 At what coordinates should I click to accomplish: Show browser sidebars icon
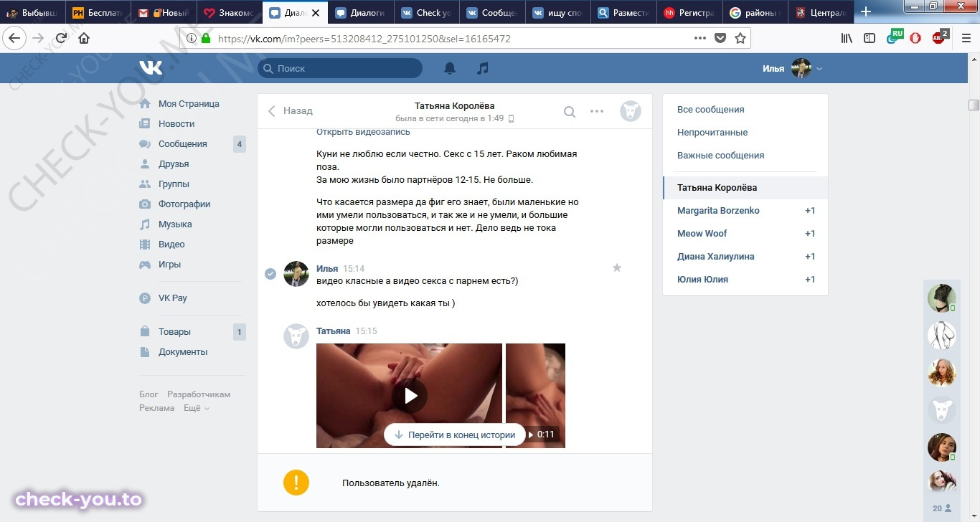point(870,38)
